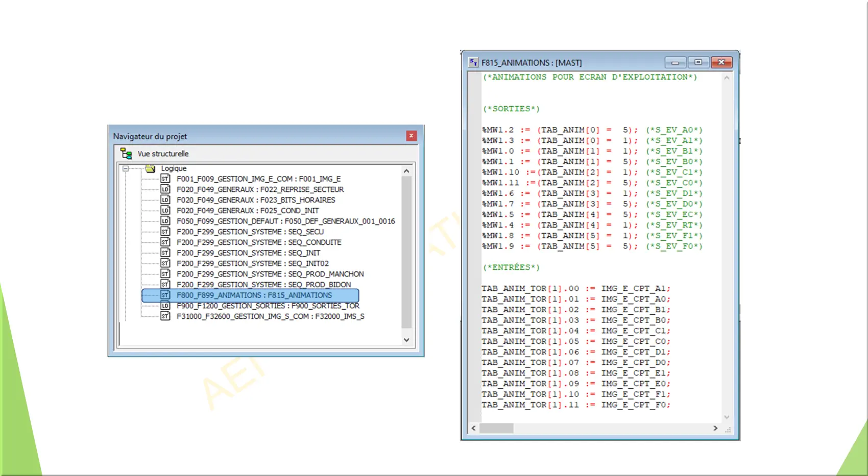
Task: Maximize the F815_ANIMATIONS editor window
Action: point(698,62)
